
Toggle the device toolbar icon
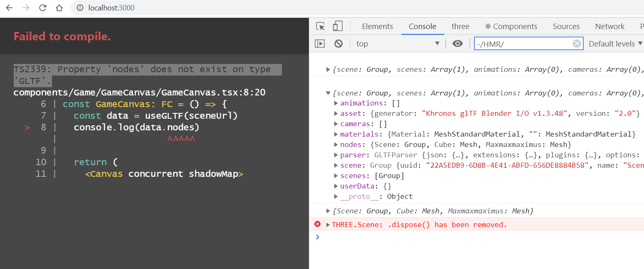point(337,26)
